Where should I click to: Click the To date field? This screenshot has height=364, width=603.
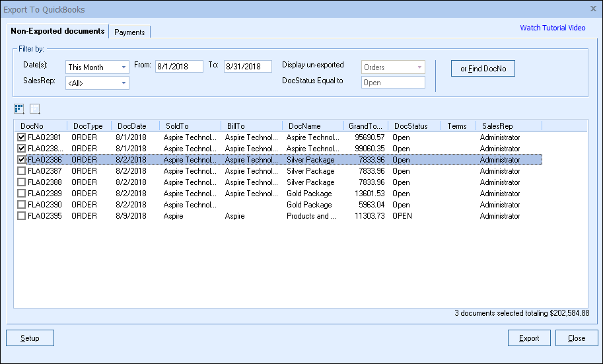pyautogui.click(x=248, y=67)
